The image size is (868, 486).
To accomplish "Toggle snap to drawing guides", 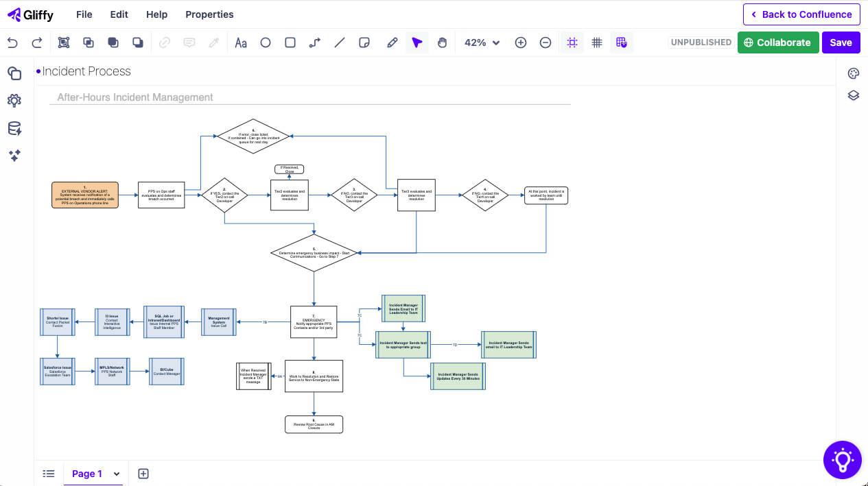I will [572, 42].
